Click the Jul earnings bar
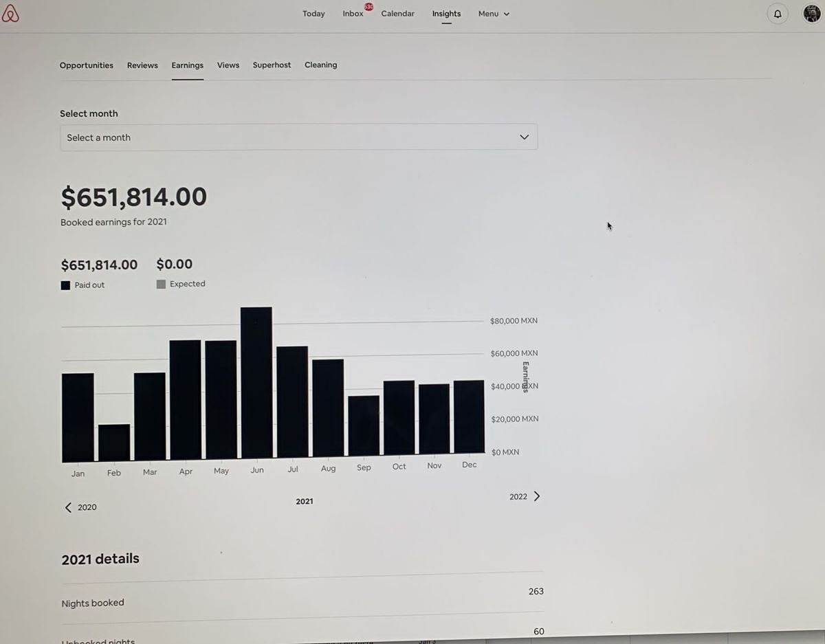The image size is (825, 644). point(292,402)
